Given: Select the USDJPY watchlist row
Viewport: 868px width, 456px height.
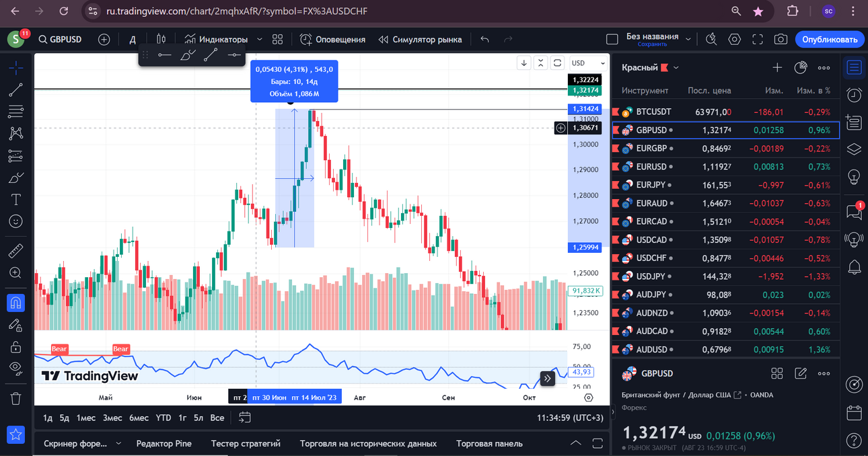Looking at the screenshot, I should click(x=726, y=276).
